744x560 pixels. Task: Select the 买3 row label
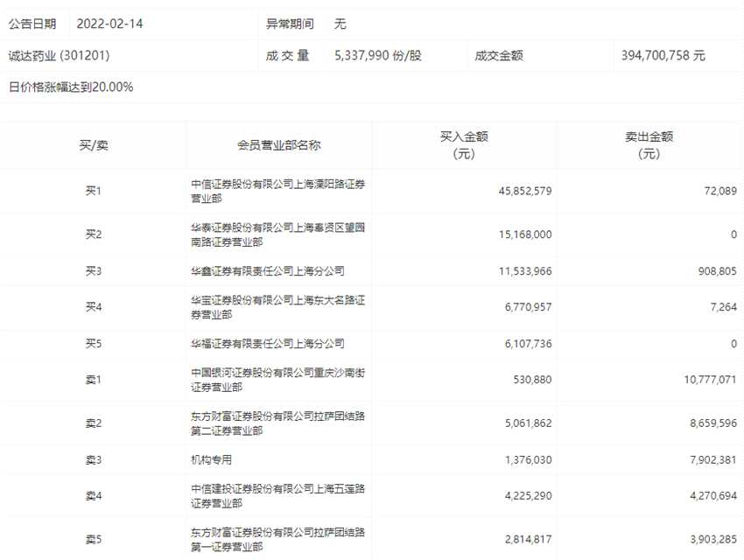tap(94, 270)
